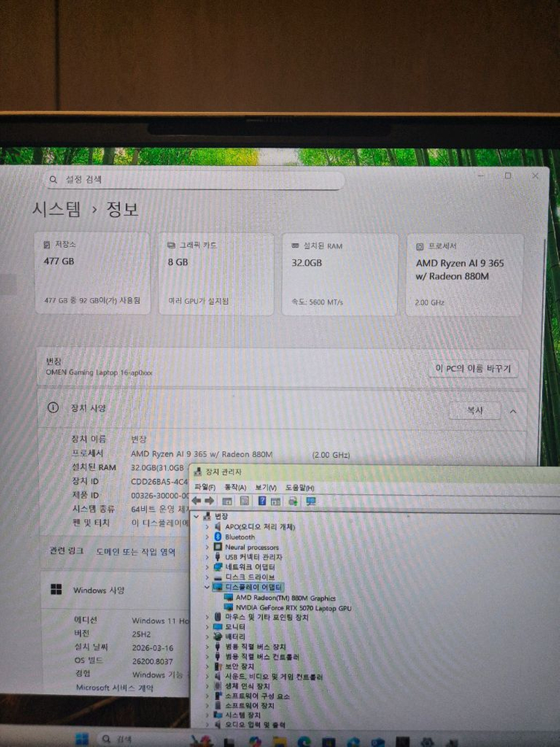Click the Windows Start button on taskbar
The image size is (560, 747).
(x=82, y=739)
